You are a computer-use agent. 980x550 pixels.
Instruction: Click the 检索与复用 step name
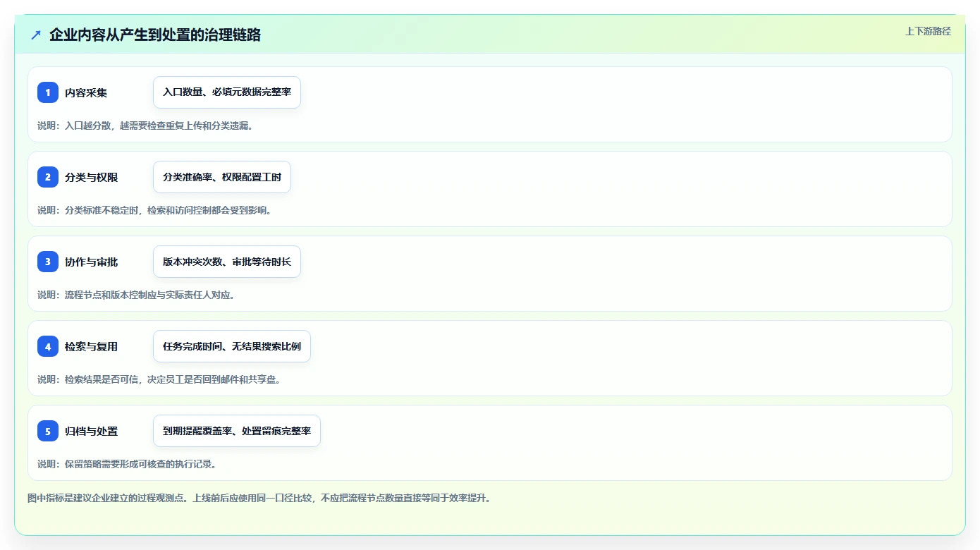point(92,346)
